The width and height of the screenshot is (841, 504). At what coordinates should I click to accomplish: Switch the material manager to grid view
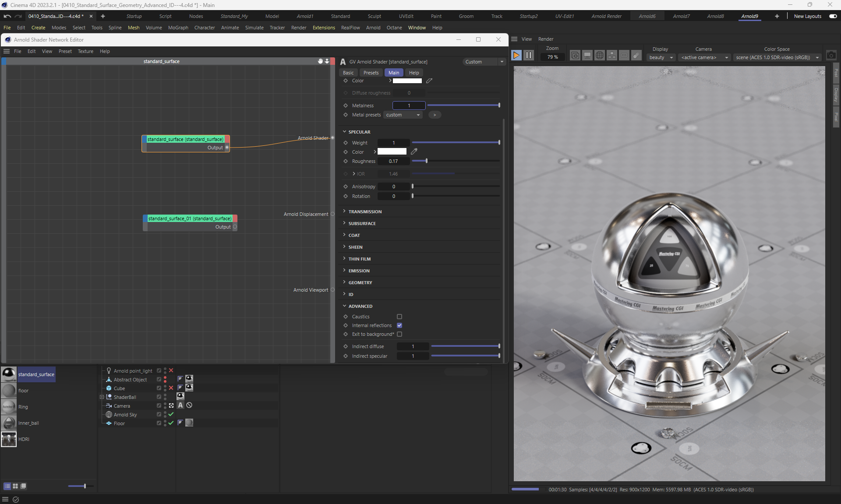tap(15, 486)
